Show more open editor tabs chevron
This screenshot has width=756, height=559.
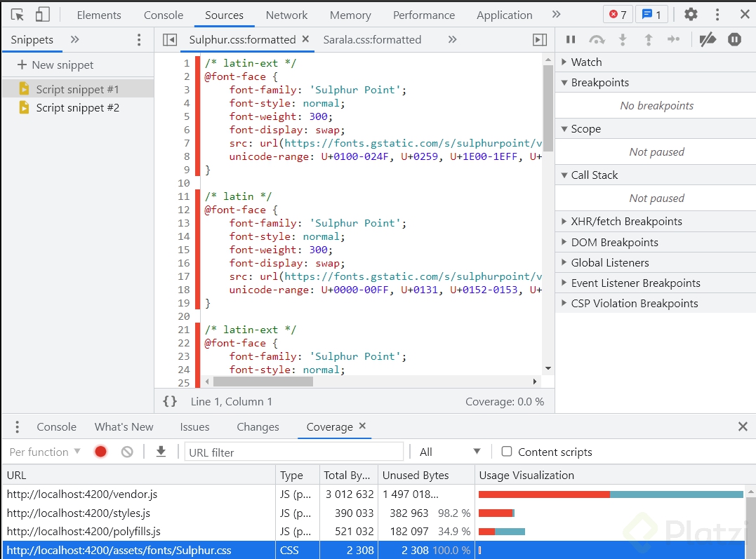point(452,39)
